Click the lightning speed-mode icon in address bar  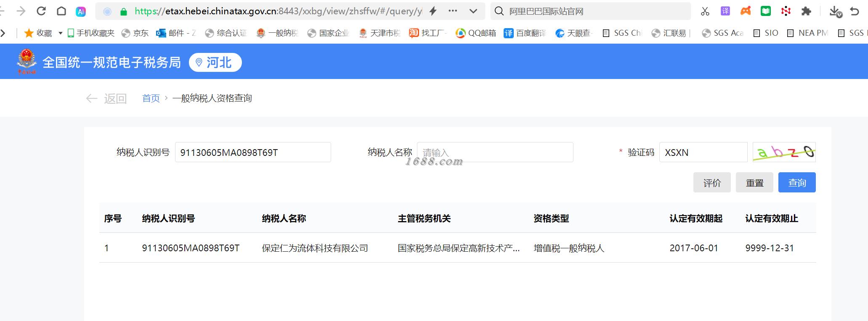pos(433,11)
